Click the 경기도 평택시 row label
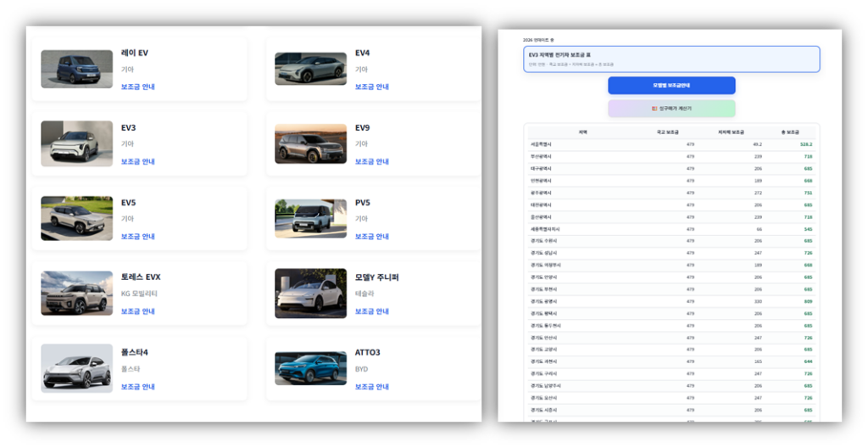Viewport: 868px width, 448px height. [543, 314]
